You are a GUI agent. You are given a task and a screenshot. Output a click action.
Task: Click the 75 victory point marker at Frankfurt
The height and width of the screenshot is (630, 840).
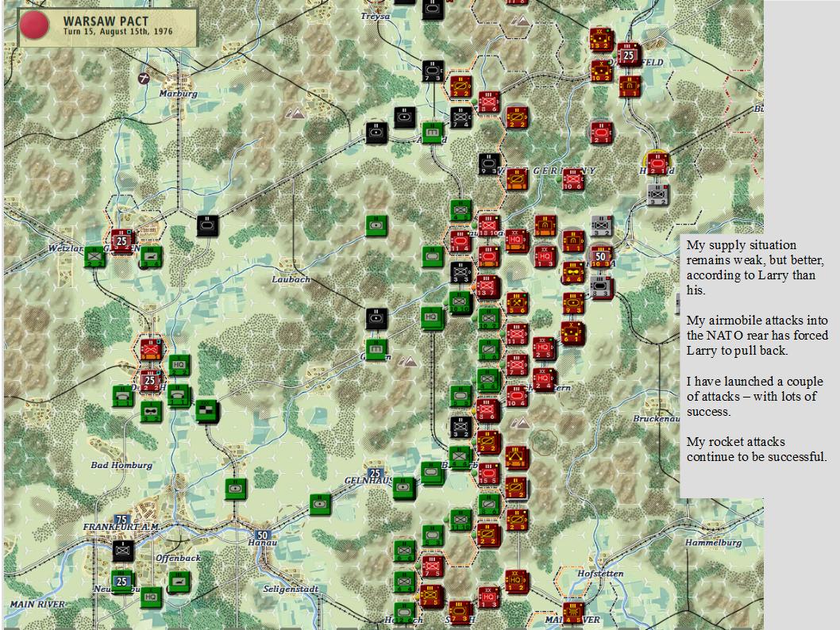[121, 520]
